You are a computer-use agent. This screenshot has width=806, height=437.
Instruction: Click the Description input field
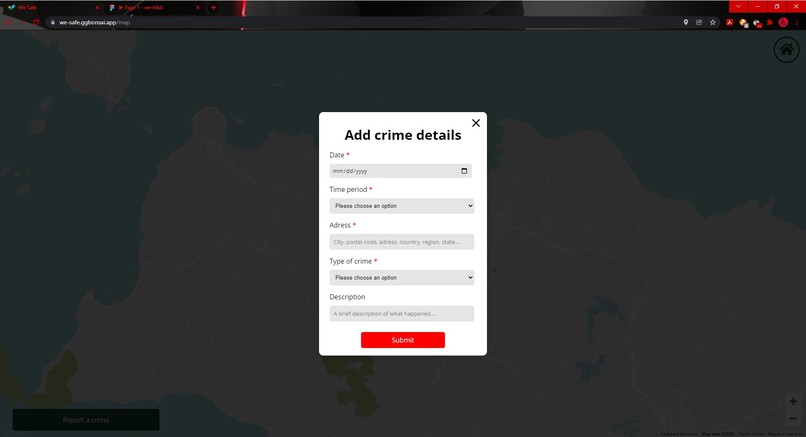coord(401,314)
